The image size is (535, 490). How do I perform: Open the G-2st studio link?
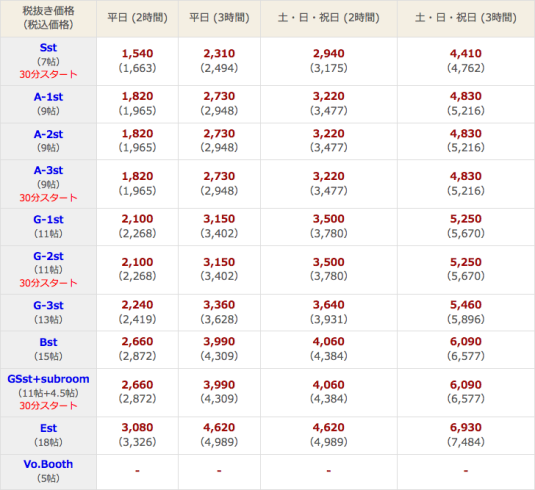(48, 256)
